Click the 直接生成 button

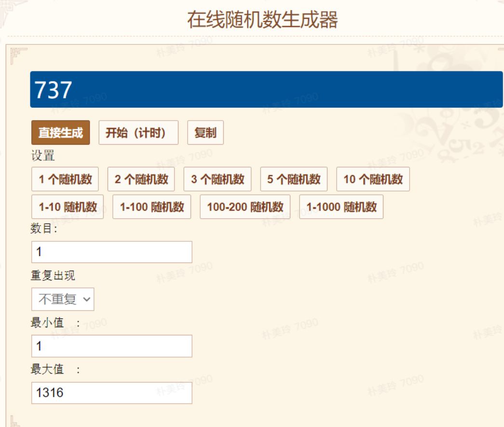click(60, 133)
